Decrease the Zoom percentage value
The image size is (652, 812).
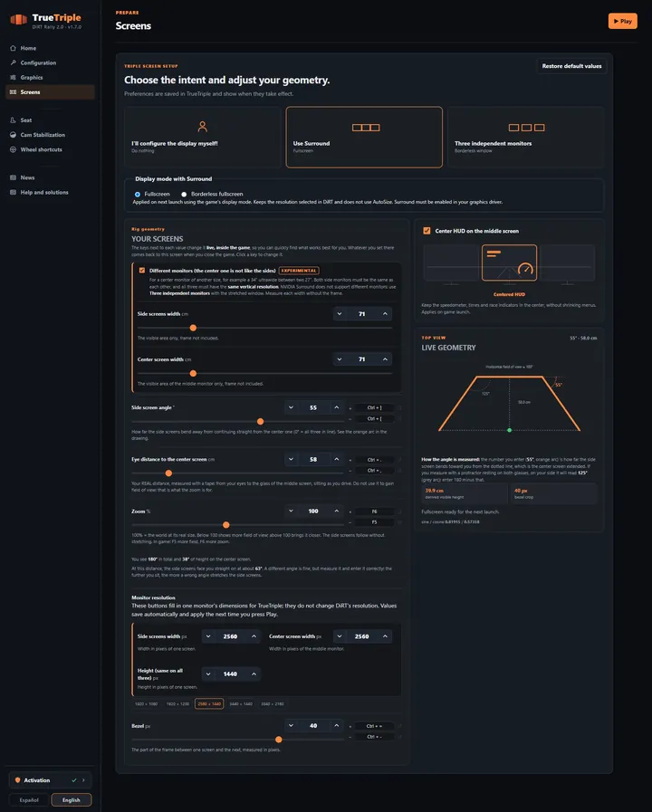tap(291, 511)
